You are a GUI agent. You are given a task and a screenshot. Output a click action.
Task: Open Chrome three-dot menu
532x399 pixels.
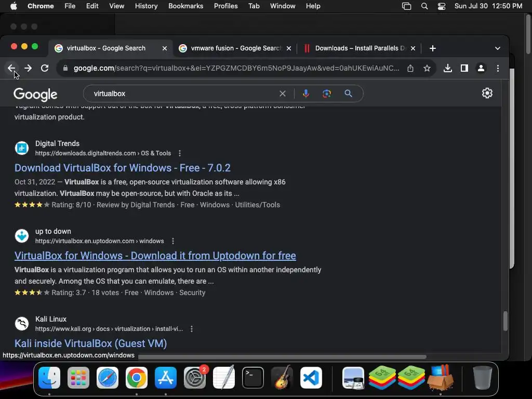click(x=498, y=68)
